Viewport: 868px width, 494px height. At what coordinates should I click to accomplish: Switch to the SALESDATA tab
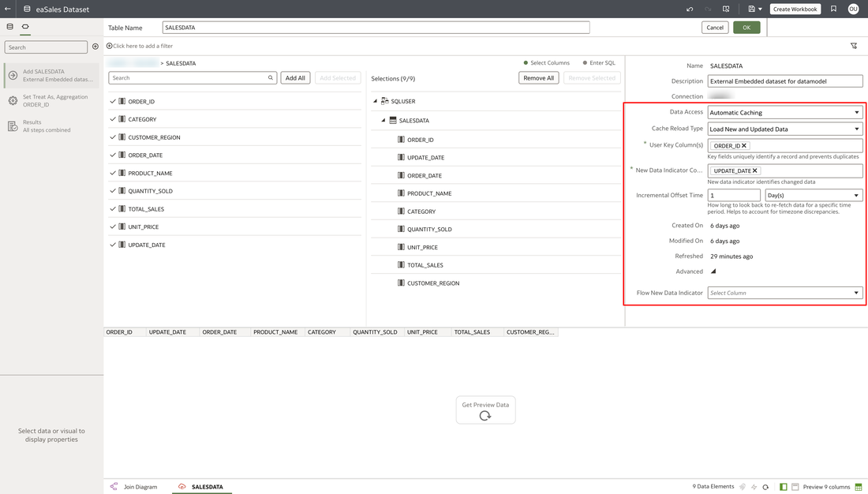[201, 487]
